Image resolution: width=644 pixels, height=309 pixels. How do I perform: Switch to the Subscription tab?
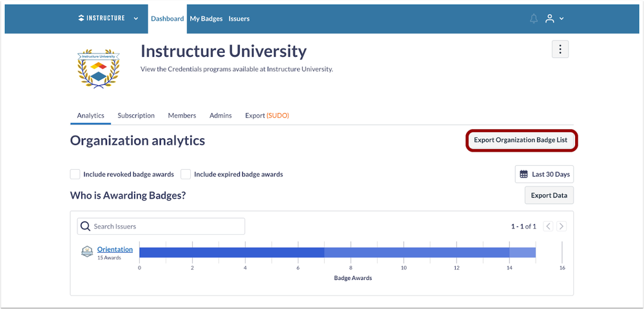pos(136,115)
